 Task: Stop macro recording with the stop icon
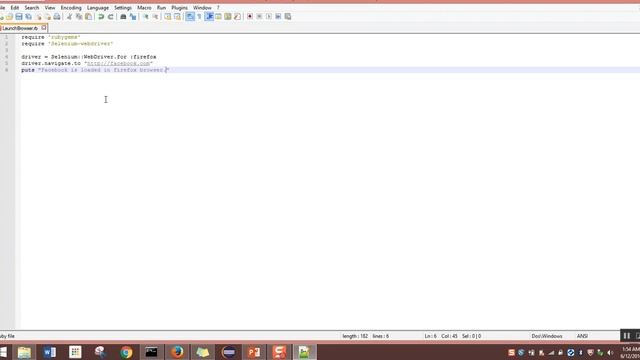[259, 17]
